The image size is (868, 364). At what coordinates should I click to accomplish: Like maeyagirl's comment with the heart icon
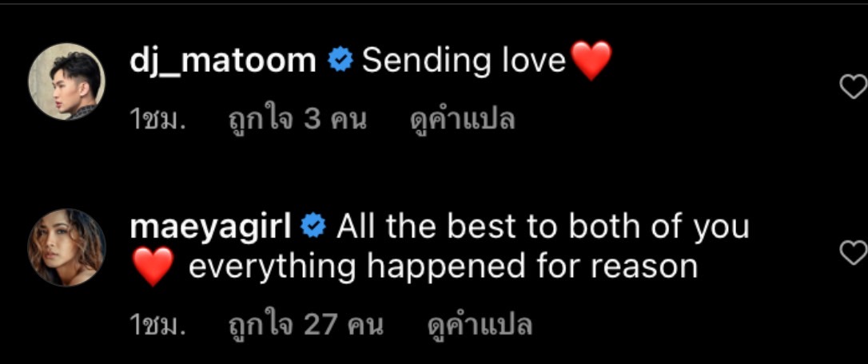pos(854,253)
